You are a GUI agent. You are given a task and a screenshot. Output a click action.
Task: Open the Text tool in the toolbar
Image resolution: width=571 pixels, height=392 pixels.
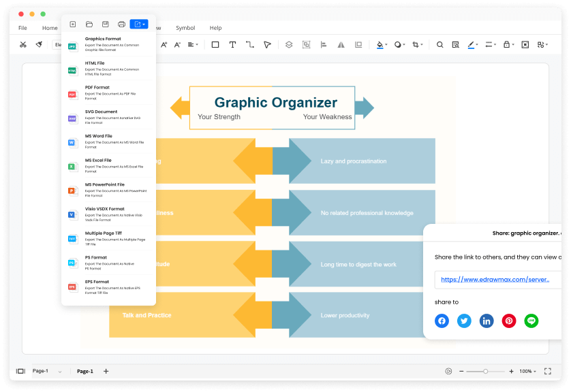tap(232, 44)
